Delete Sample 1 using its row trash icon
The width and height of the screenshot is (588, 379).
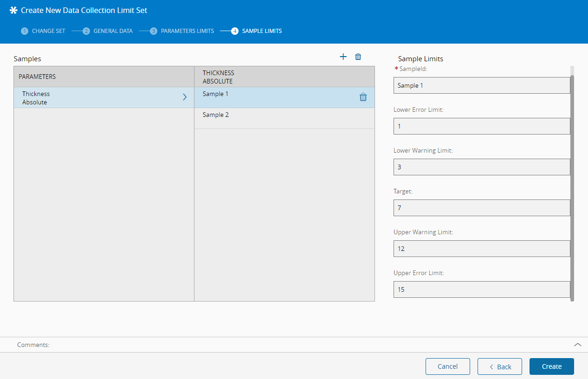coord(363,97)
